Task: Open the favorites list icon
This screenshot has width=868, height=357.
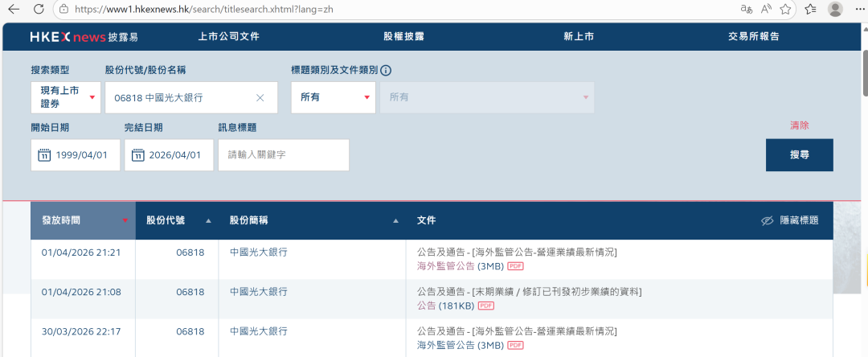Action: point(810,9)
